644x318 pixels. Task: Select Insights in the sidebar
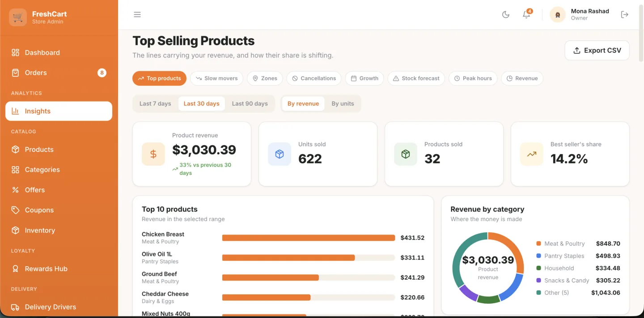(x=59, y=111)
